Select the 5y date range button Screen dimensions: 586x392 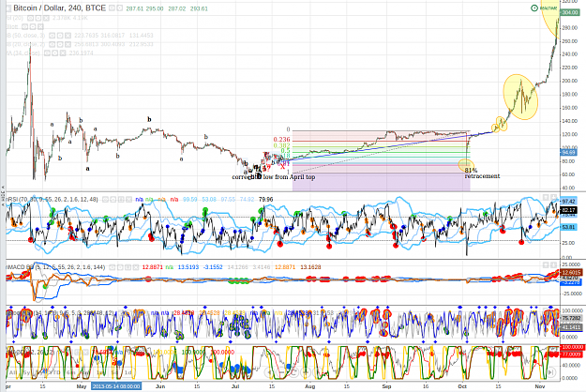pyautogui.click(x=26, y=372)
